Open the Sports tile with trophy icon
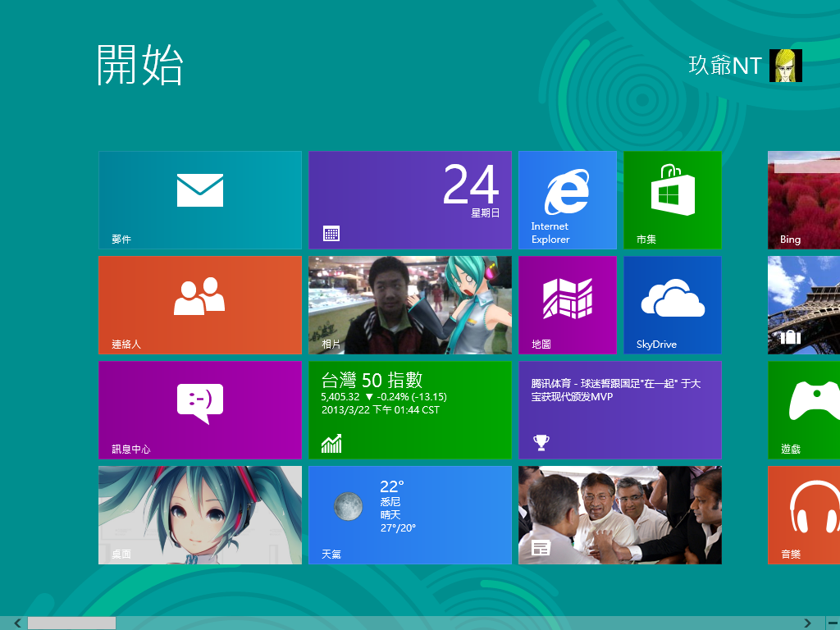This screenshot has width=840, height=630. [619, 409]
